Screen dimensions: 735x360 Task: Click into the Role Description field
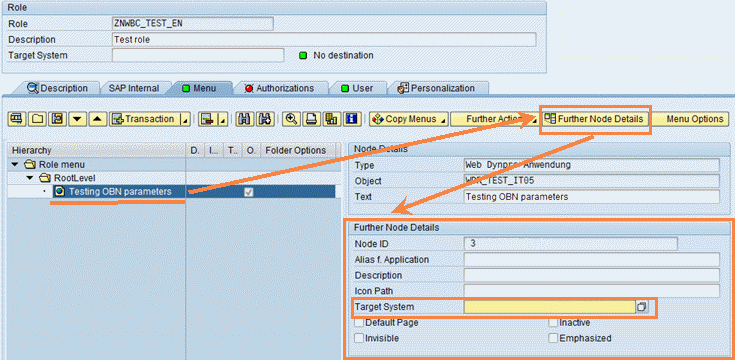pos(324,40)
